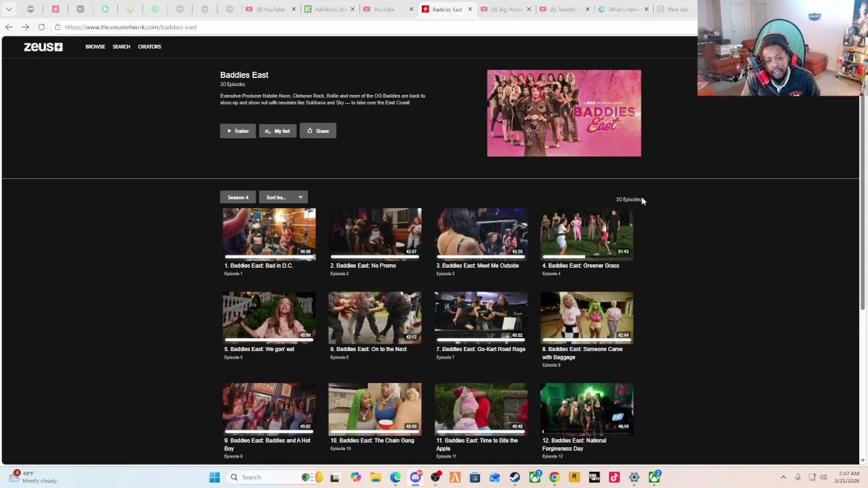
Task: Open episode 12 National Forgiveness Day thumbnail
Action: coord(587,409)
